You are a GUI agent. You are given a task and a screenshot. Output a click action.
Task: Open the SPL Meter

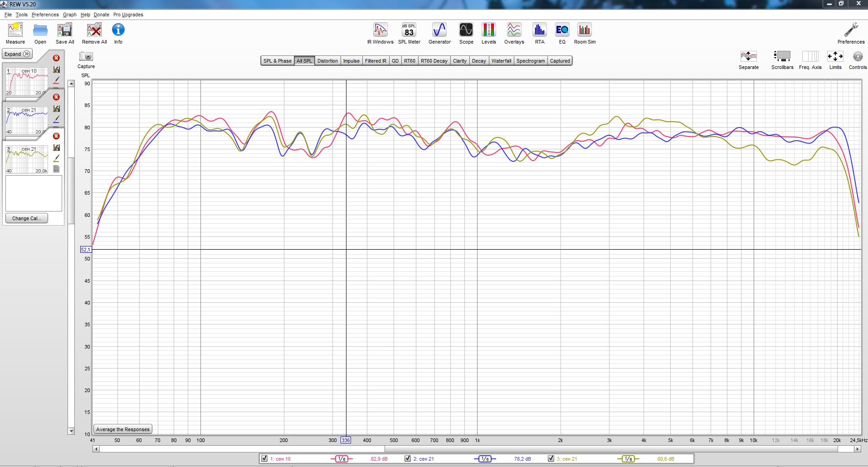[409, 33]
